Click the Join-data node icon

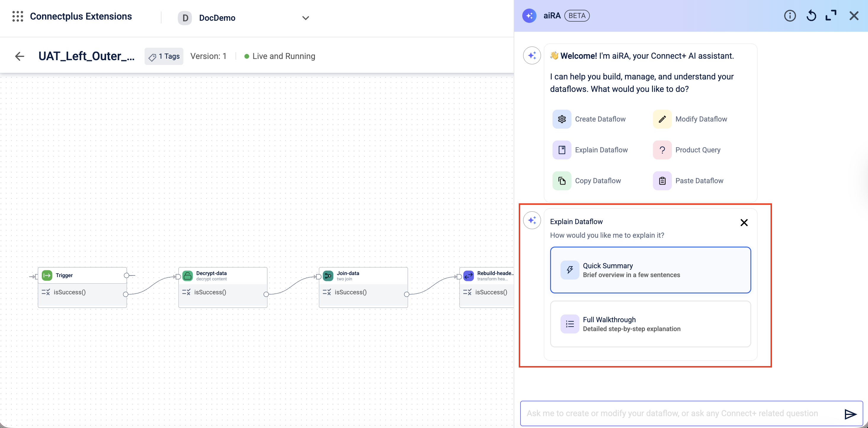[x=328, y=276]
